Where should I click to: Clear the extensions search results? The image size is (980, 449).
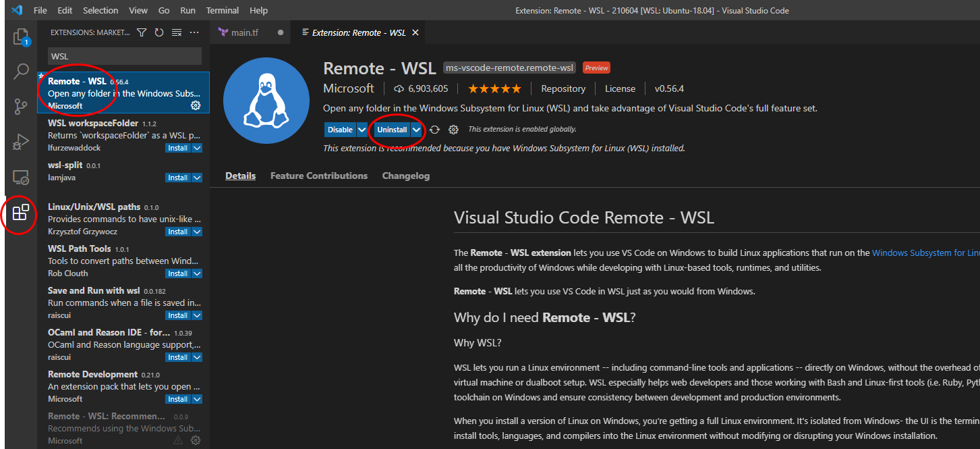tap(177, 32)
